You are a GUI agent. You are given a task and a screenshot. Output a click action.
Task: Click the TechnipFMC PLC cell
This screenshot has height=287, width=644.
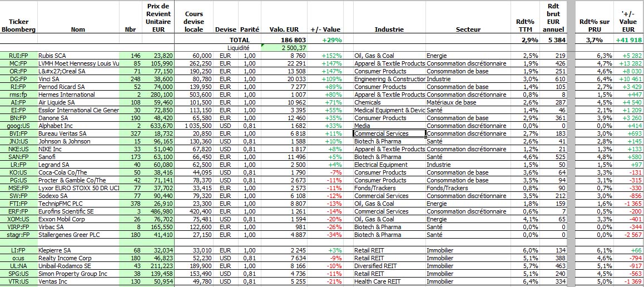click(x=78, y=204)
